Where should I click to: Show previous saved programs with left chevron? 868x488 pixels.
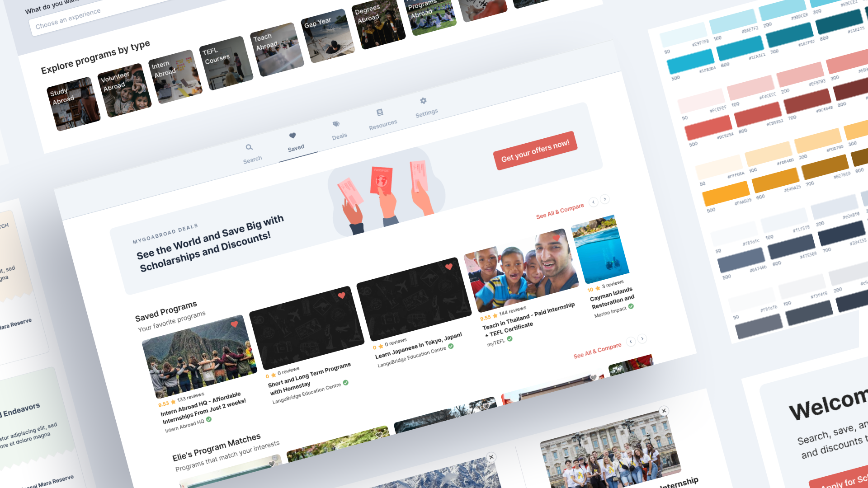coord(593,202)
